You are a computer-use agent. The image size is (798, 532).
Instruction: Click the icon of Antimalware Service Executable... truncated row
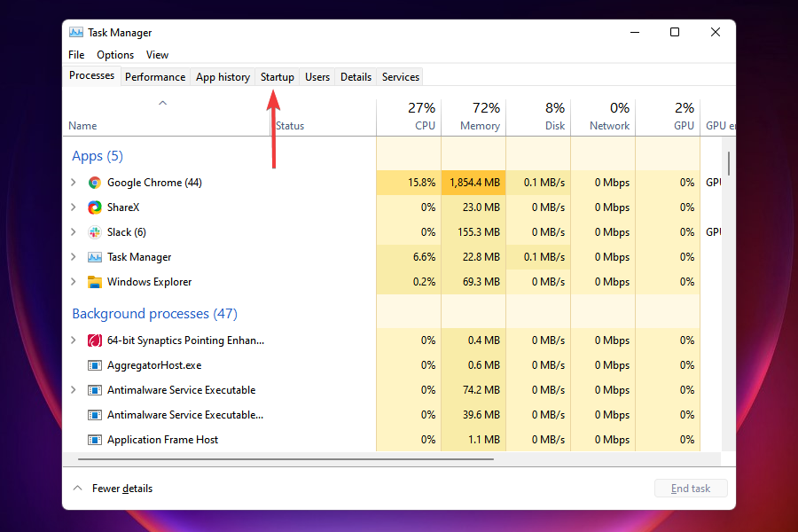click(x=95, y=415)
